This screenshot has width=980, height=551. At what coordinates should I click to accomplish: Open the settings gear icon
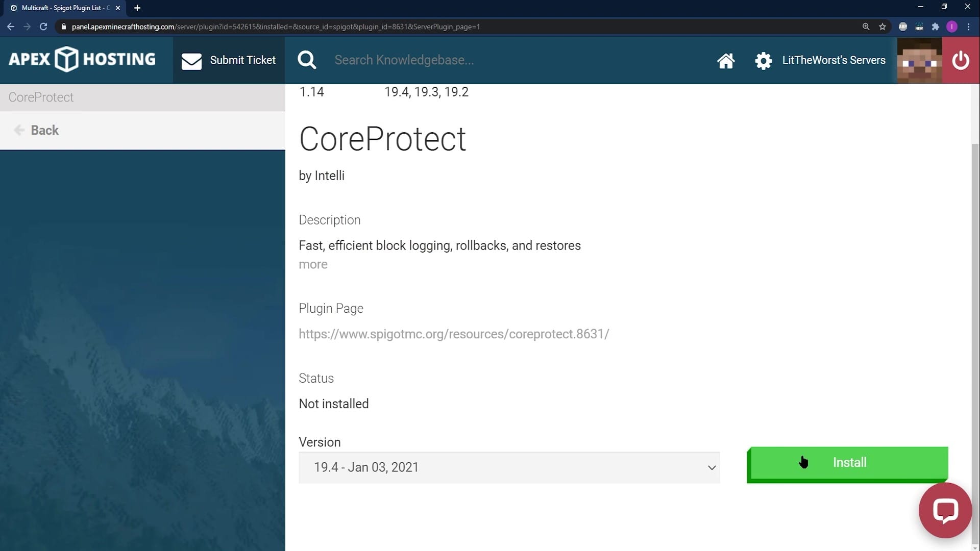pos(763,61)
